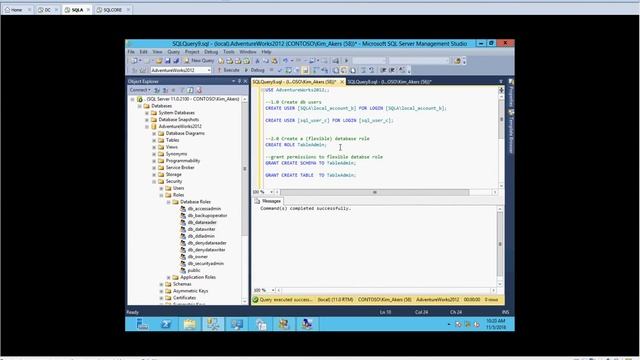Click the Messages pane vertical scrollbar

click(x=500, y=244)
